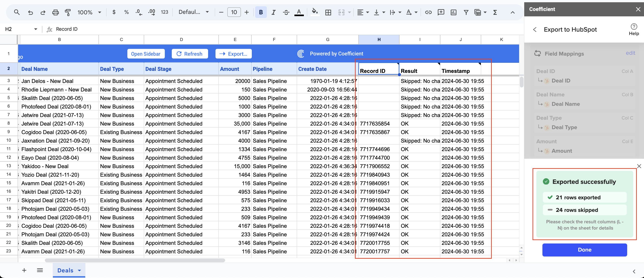Open Coefficient Help
Image resolution: width=644 pixels, height=278 pixels.
(634, 29)
